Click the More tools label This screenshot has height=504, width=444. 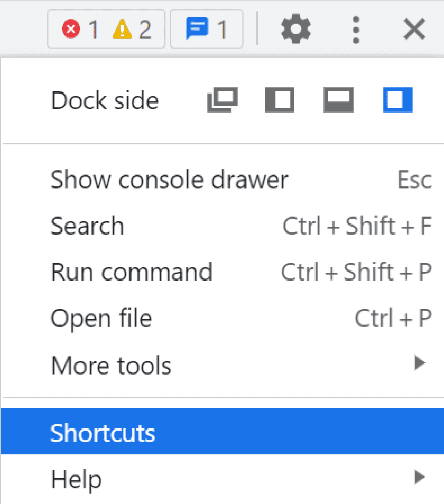(x=111, y=366)
